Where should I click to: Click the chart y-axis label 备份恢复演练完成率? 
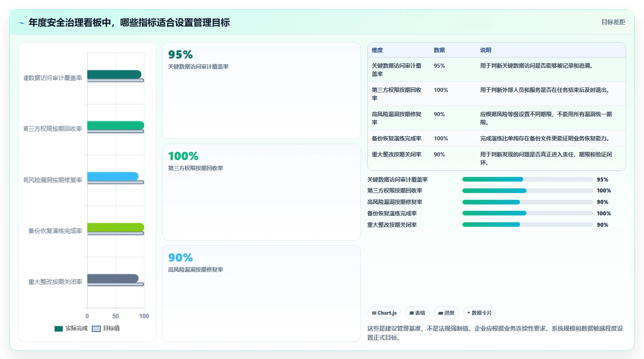click(55, 231)
